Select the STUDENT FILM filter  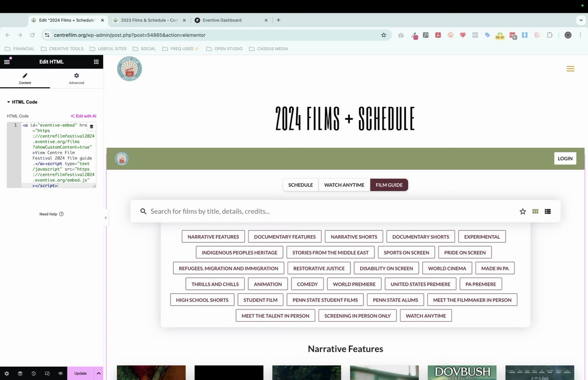point(260,300)
